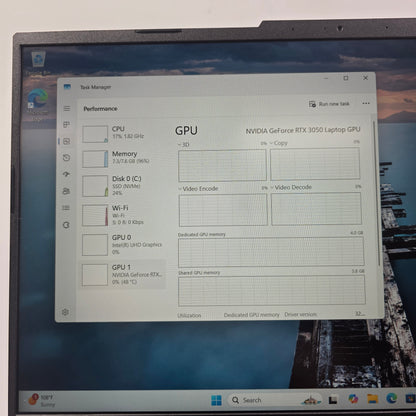This screenshot has height=416, width=416.
Task: Click the Run new task button
Action: [x=329, y=104]
